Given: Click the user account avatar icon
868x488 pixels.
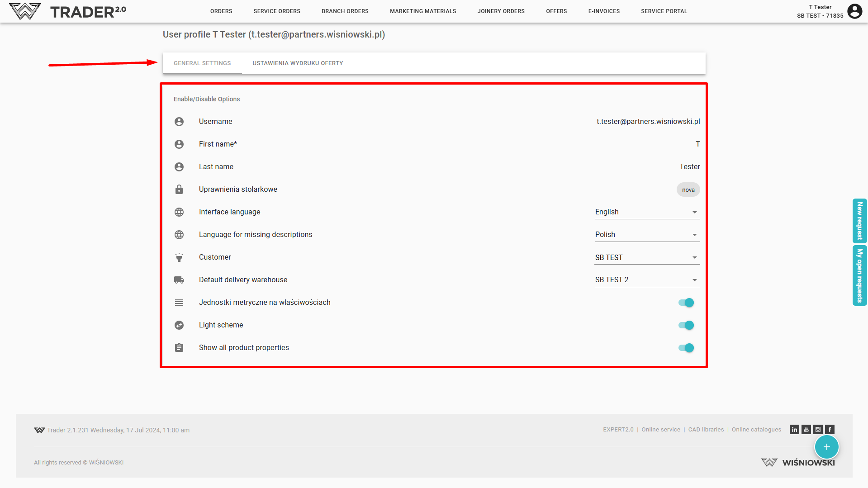Looking at the screenshot, I should point(854,11).
